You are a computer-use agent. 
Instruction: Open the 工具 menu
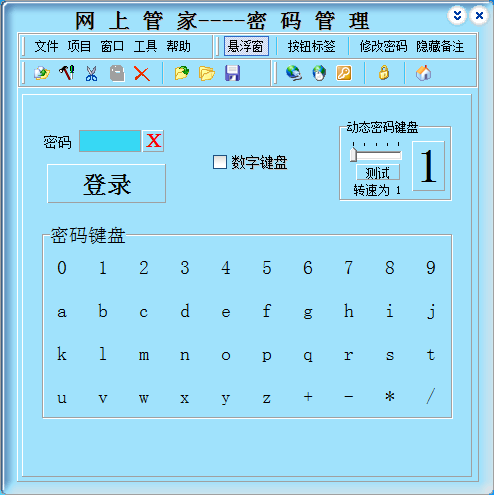(x=145, y=46)
